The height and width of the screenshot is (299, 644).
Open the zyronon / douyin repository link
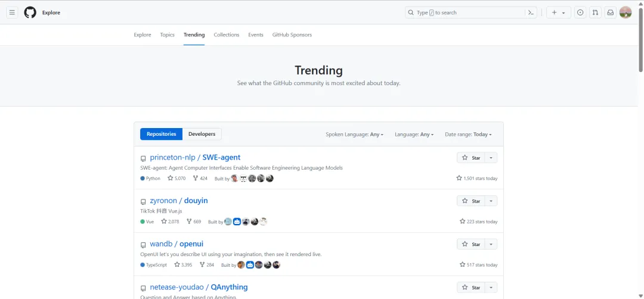(x=179, y=201)
